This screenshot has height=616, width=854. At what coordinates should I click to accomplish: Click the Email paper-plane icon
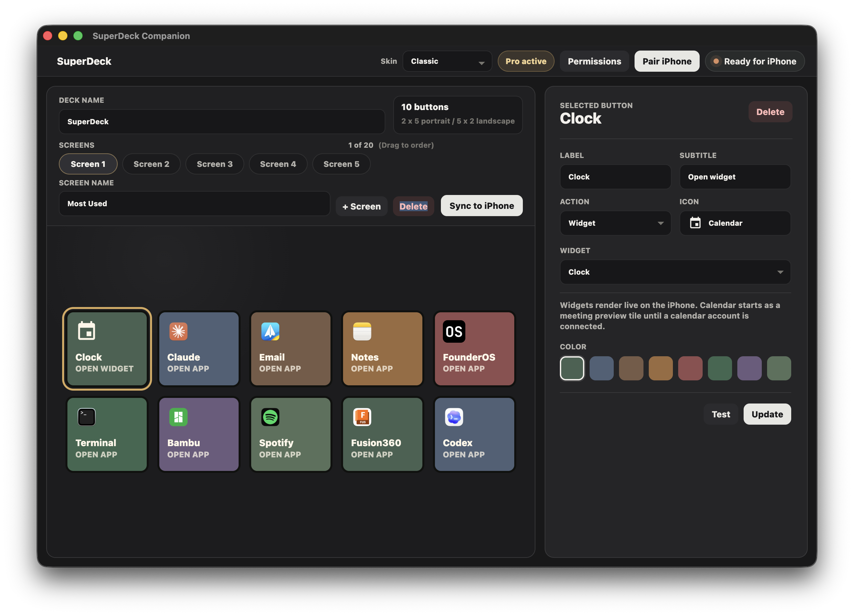click(x=270, y=331)
